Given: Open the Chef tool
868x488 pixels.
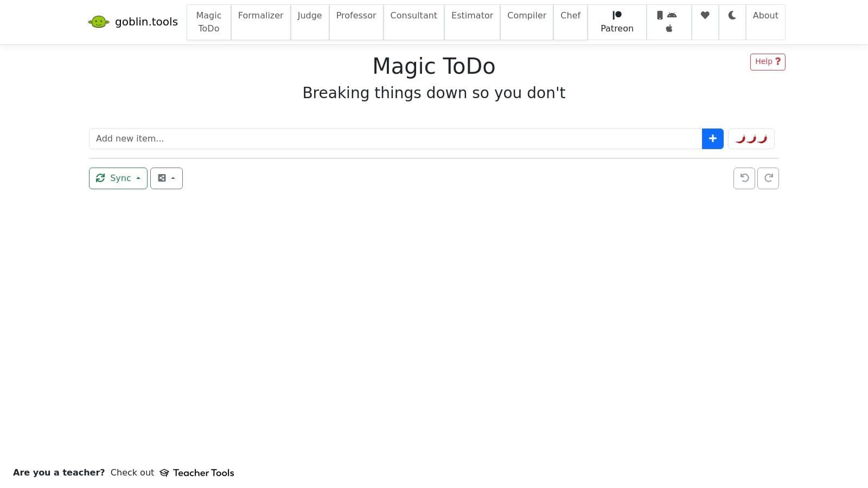Looking at the screenshot, I should 570,15.
